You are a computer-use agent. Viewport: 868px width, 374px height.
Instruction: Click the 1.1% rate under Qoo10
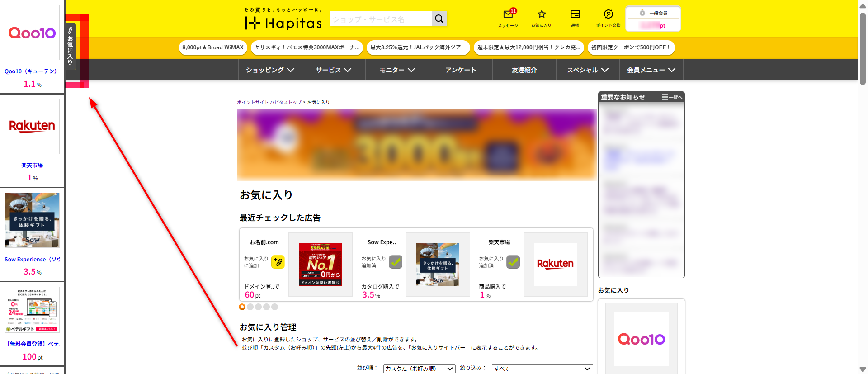[x=33, y=84]
